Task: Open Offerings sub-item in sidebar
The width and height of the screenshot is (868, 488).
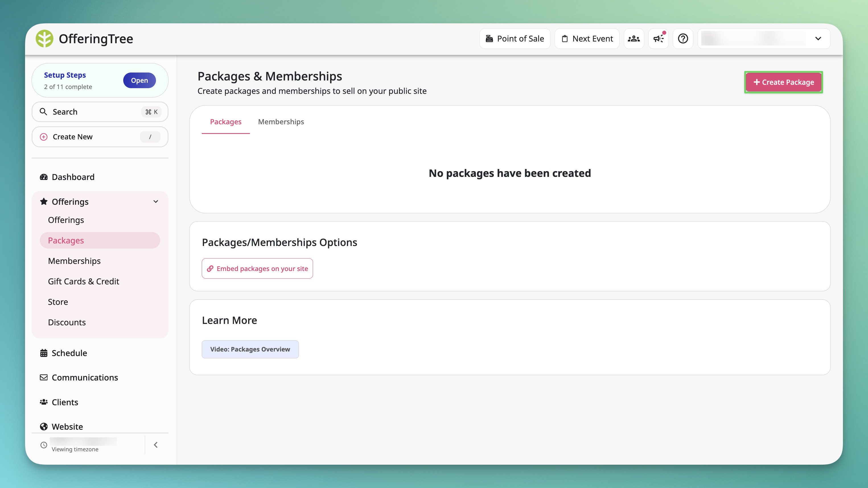Action: point(66,220)
